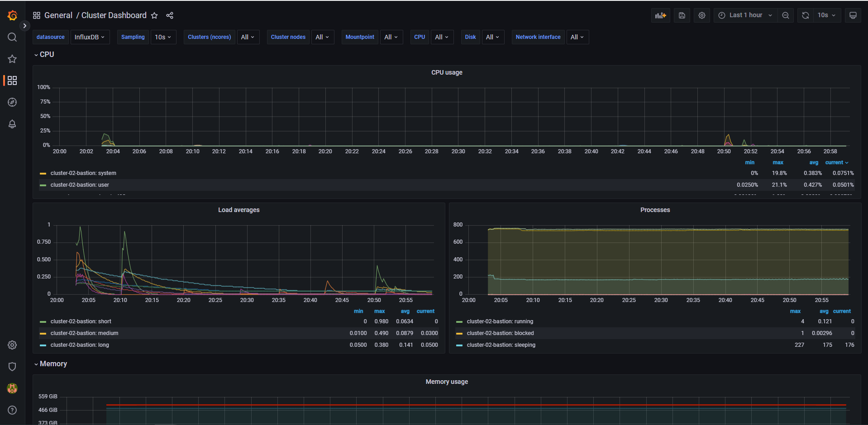Open Server Admin shield icon

click(x=12, y=367)
